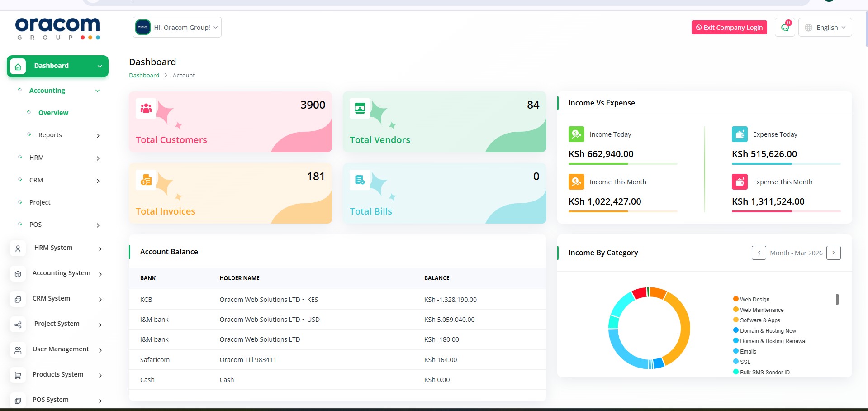Toggle the Emails legend item

tap(748, 352)
